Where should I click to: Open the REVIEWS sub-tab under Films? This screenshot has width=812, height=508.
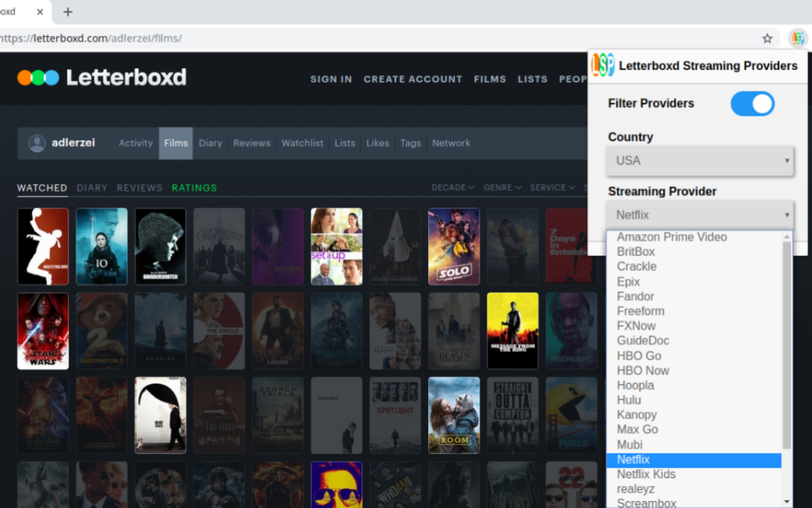[x=140, y=188]
